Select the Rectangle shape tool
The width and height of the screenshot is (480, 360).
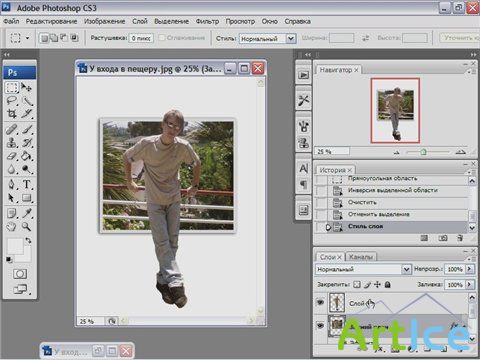pos(27,198)
